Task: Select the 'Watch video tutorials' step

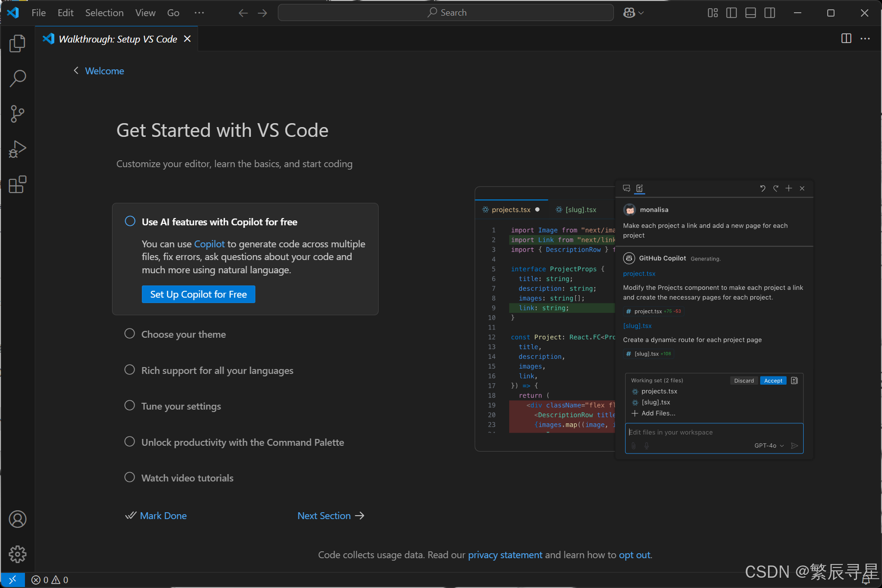Action: pyautogui.click(x=130, y=477)
